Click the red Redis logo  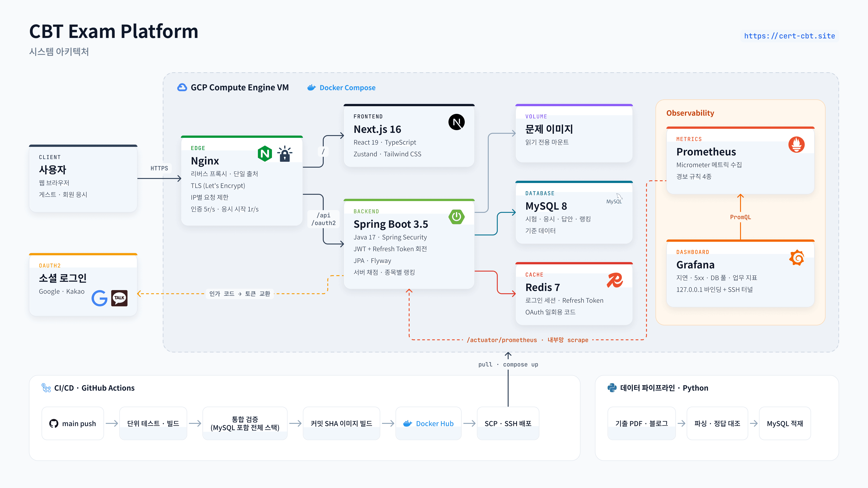[615, 280]
